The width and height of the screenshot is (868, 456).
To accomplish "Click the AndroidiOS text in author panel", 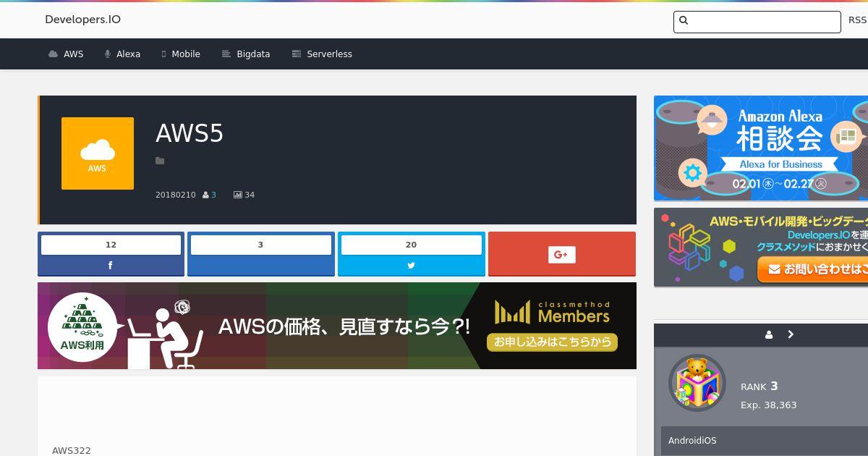I will tap(692, 441).
